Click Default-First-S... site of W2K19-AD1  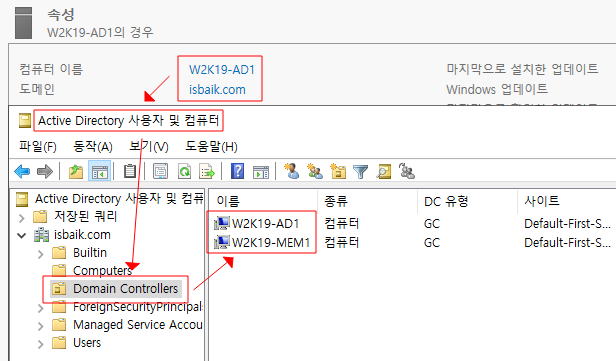pyautogui.click(x=567, y=224)
